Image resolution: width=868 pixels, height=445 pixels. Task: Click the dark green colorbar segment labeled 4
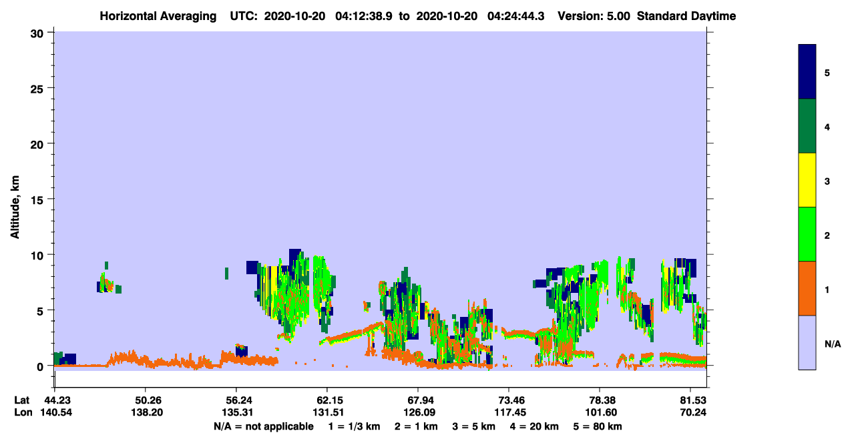[x=807, y=126]
